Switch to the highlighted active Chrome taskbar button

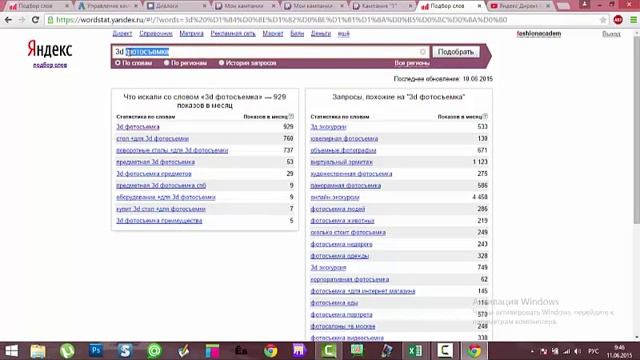[x=474, y=351]
